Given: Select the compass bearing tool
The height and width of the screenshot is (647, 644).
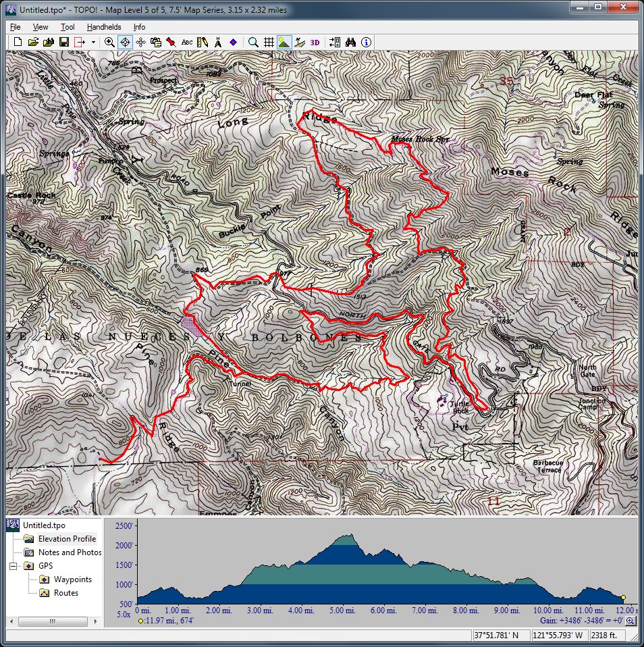Looking at the screenshot, I should click(218, 42).
